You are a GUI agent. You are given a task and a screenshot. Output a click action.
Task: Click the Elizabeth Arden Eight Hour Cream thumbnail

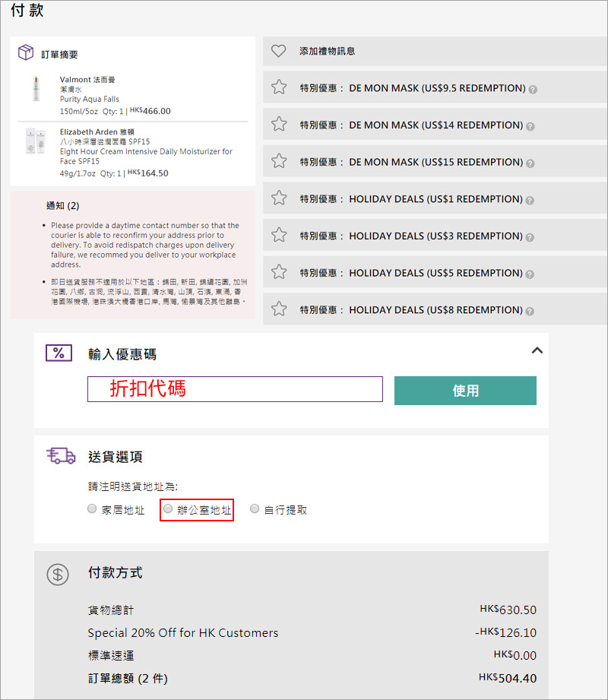point(35,142)
